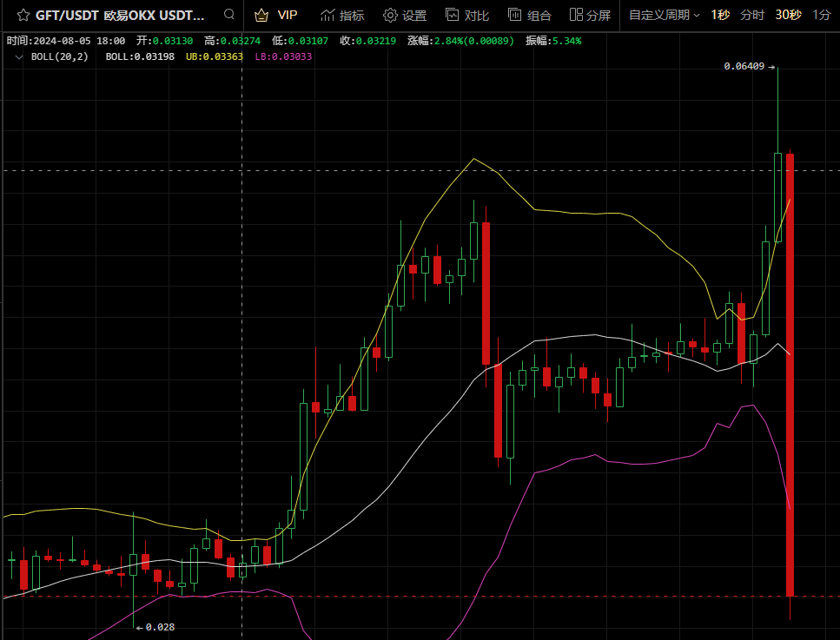This screenshot has height=640, width=840.
Task: Click the BOLL:0.03198 middle band value
Action: [x=140, y=56]
